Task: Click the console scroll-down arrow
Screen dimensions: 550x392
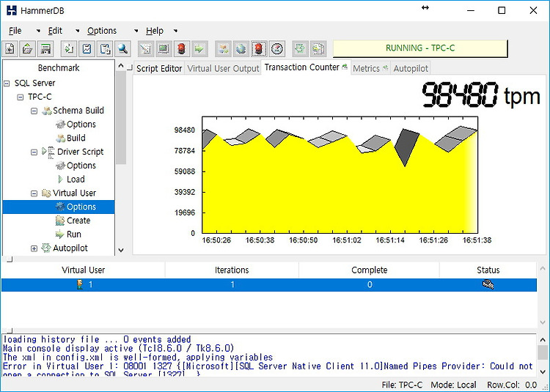Action: point(543,371)
